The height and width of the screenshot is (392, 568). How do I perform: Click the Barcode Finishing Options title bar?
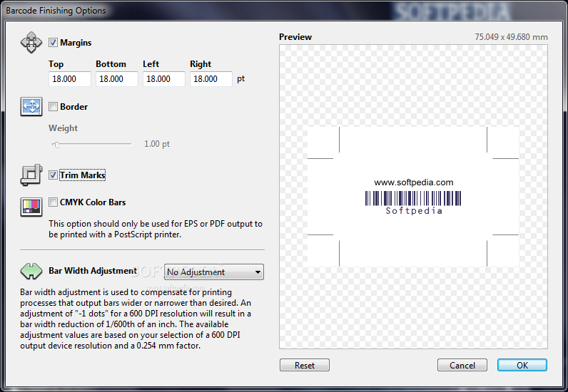tap(284, 10)
